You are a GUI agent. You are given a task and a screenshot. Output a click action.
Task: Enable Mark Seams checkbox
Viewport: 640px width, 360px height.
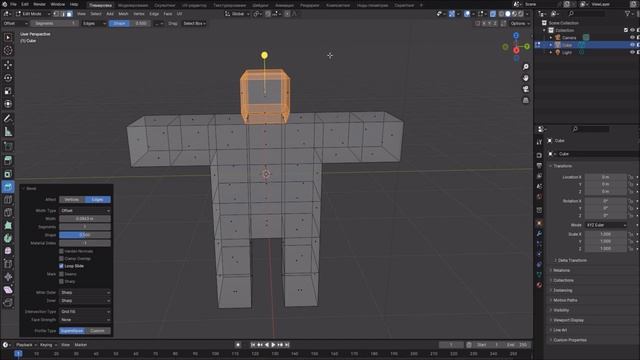pos(61,274)
